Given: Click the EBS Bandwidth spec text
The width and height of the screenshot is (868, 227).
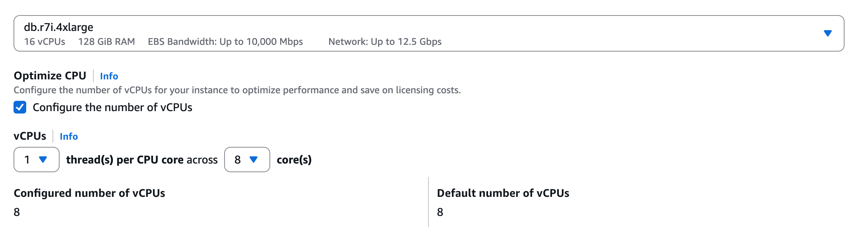Looking at the screenshot, I should pyautogui.click(x=225, y=42).
